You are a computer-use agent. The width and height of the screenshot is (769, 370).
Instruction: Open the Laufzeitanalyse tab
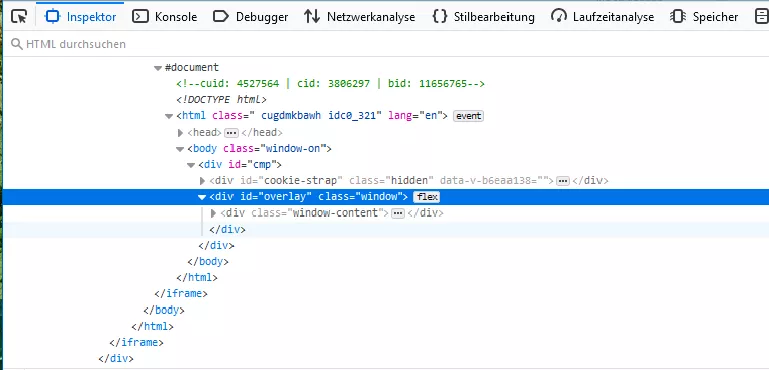coord(602,17)
